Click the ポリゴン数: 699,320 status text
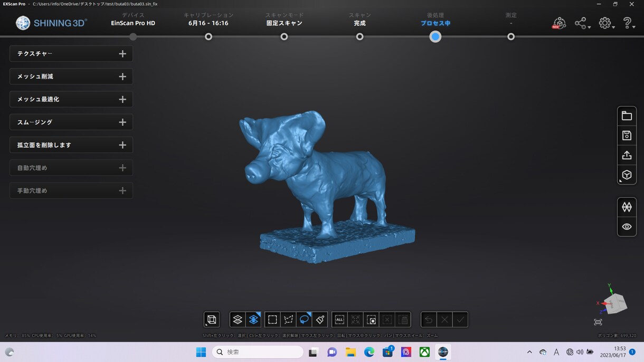The height and width of the screenshot is (362, 644). coord(617,336)
